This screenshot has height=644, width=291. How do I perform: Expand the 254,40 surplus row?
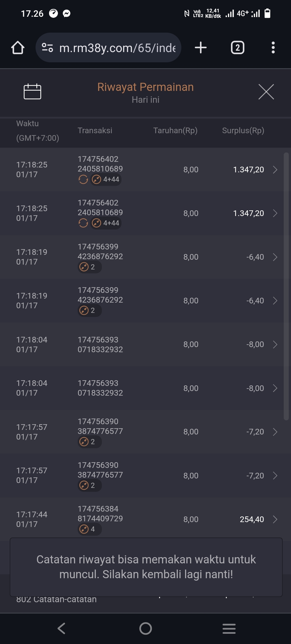(275, 519)
